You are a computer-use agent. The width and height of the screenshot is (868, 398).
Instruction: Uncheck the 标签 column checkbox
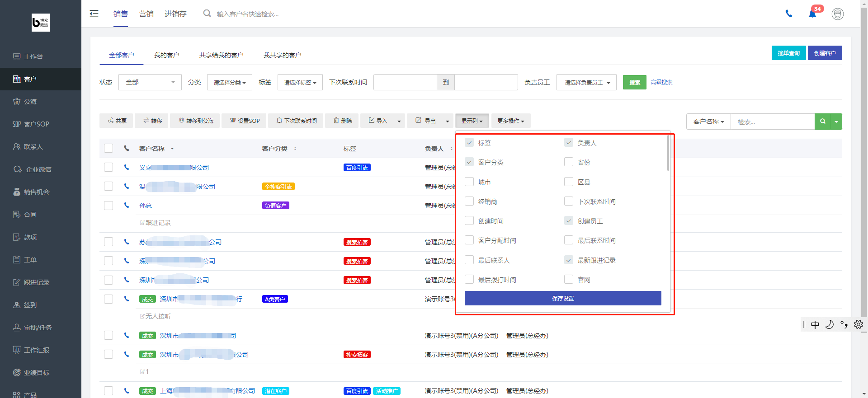(x=469, y=143)
